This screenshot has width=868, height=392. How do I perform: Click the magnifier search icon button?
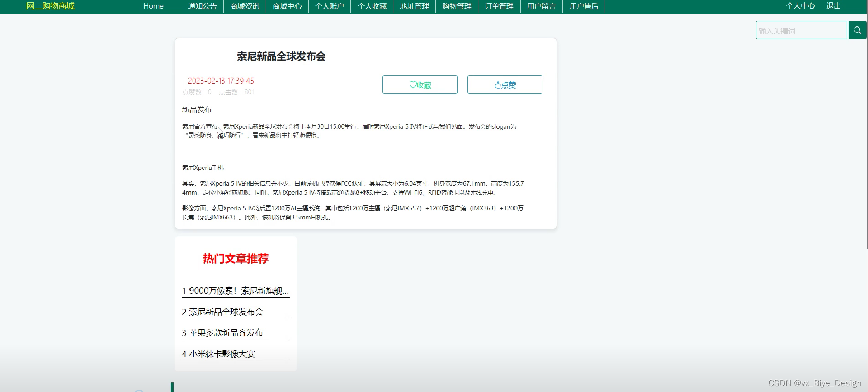point(857,30)
